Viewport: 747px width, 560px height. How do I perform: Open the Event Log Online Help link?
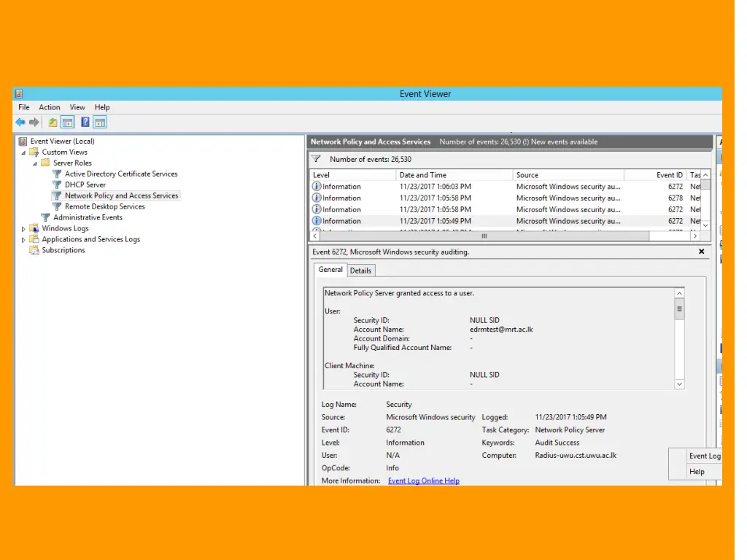[x=423, y=481]
